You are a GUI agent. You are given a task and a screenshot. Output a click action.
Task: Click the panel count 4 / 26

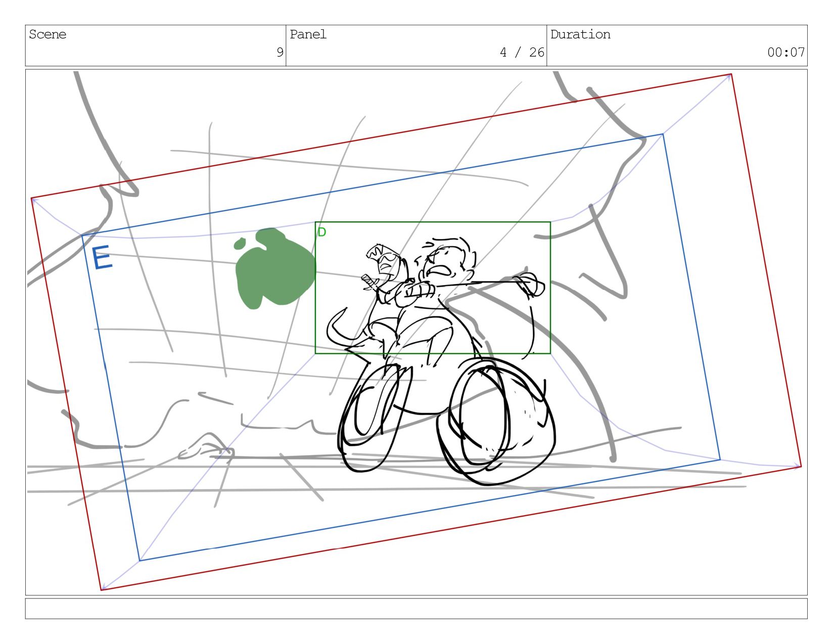522,53
